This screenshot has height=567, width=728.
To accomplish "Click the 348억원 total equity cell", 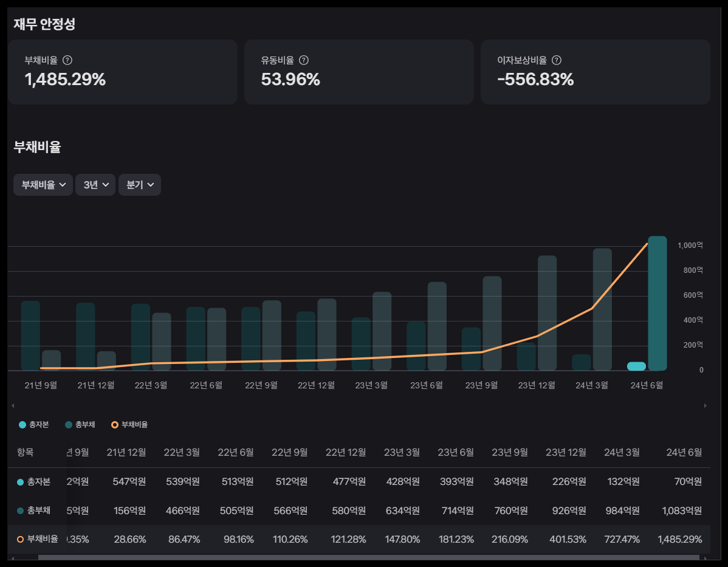I will click(510, 482).
